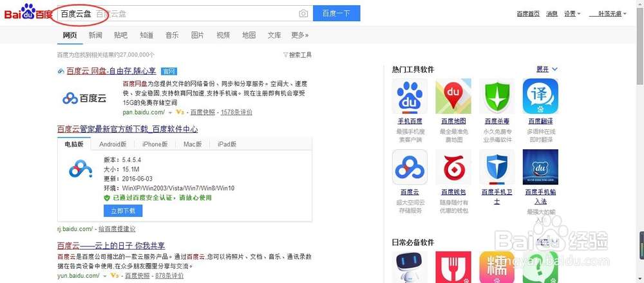Click the Baidu logo
Screen dimensions: 644x283
coord(28,12)
